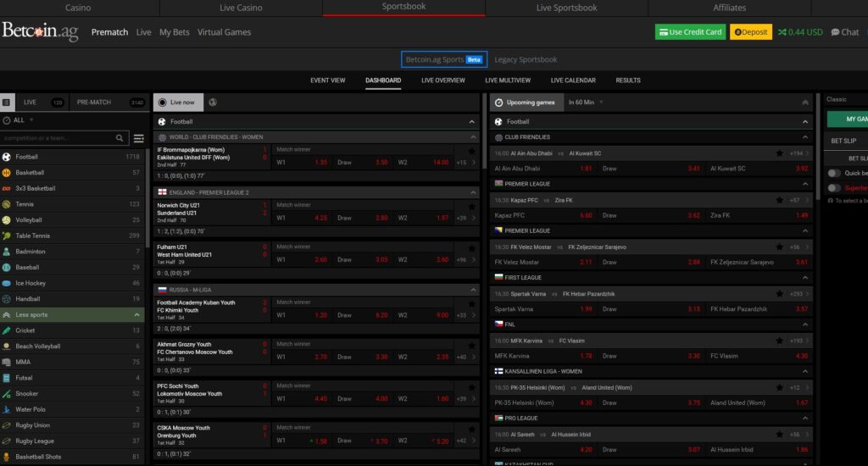Click the competition or team search field
Viewport: 868px width, 466px height.
(x=57, y=138)
